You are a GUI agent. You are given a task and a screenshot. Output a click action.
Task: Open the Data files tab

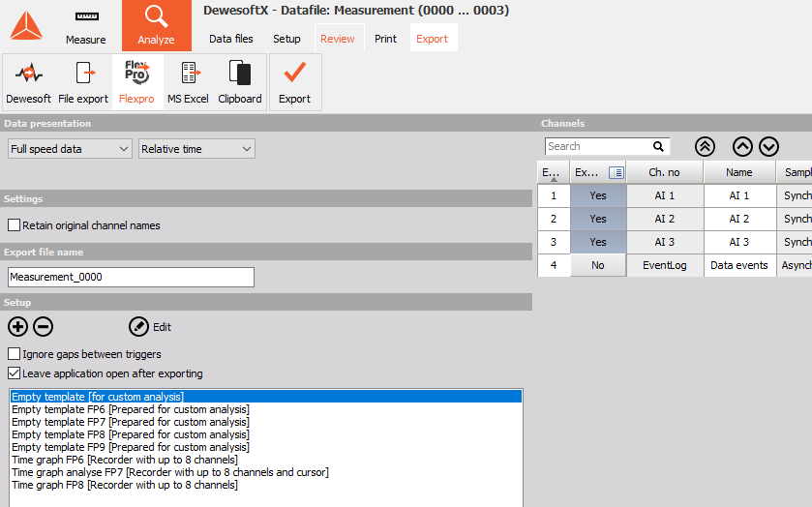pos(231,39)
